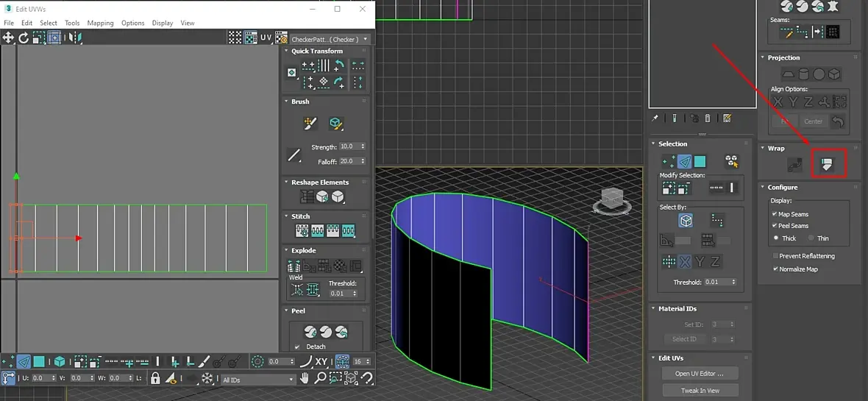Click the pan hand tool in UV editor

coord(305,379)
